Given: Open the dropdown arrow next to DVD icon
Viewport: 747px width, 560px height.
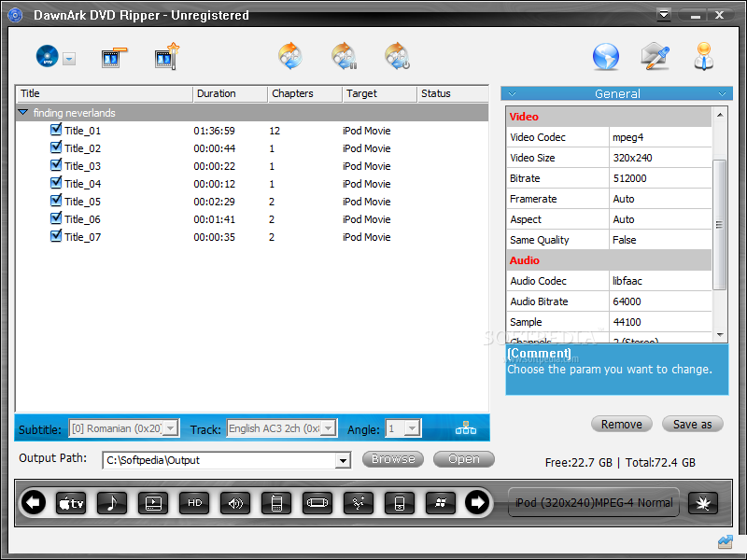Looking at the screenshot, I should coord(69,59).
